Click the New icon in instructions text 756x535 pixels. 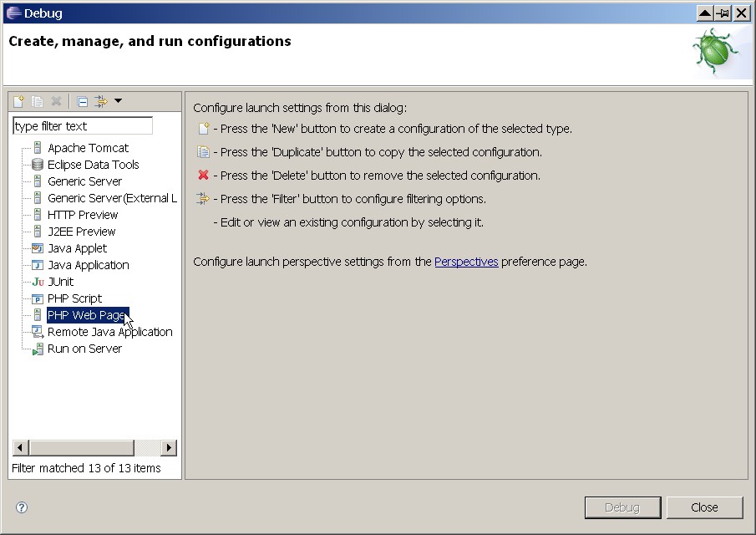point(204,129)
